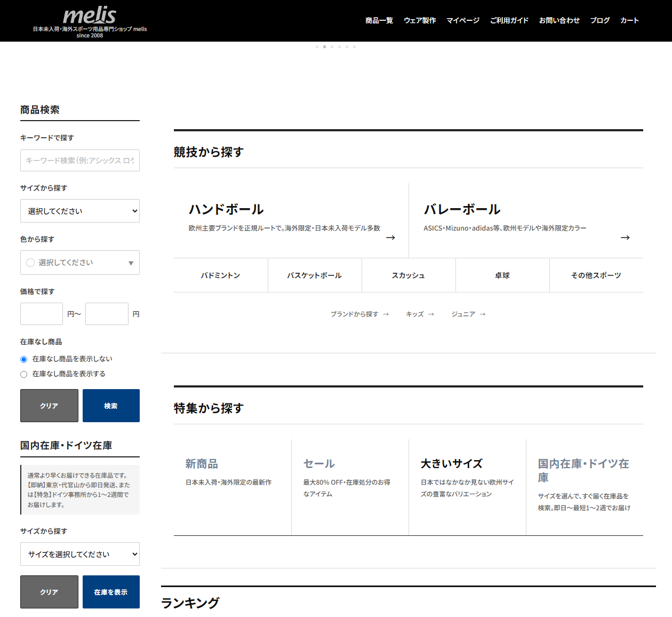Focus the minimum price input field

pyautogui.click(x=42, y=314)
